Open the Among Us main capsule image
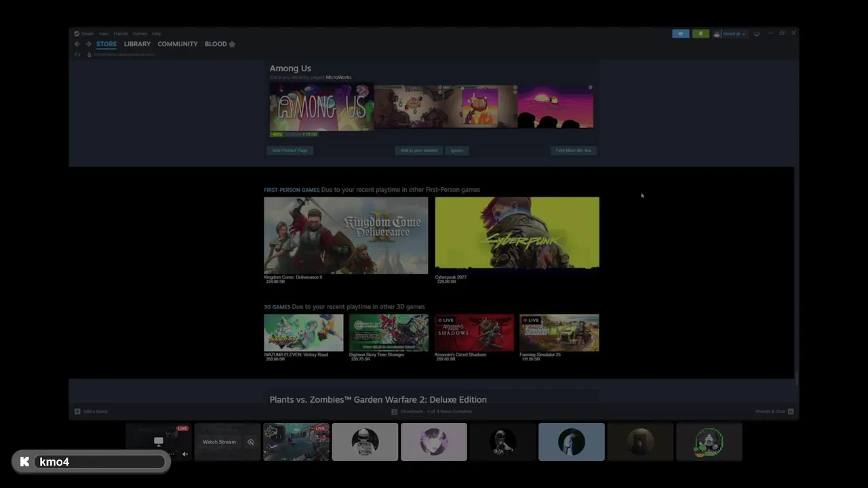Screen dimensions: 868x488 321,106
